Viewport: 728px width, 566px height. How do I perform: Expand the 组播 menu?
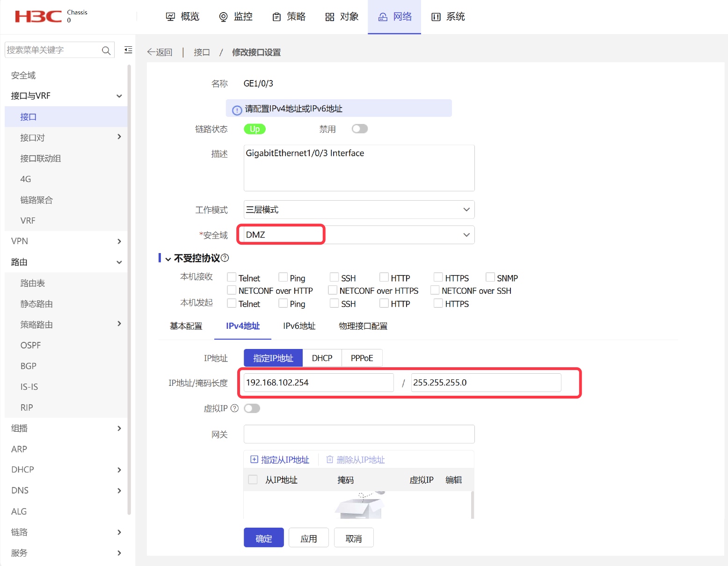coord(119,428)
